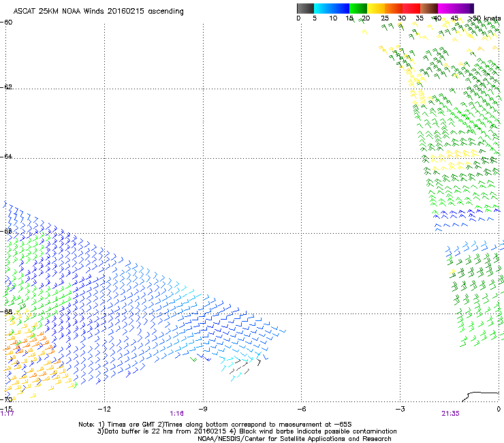Viewport: 504px width, 443px height.
Task: Click the orange 25-30 knots color band
Action: pyautogui.click(x=394, y=8)
